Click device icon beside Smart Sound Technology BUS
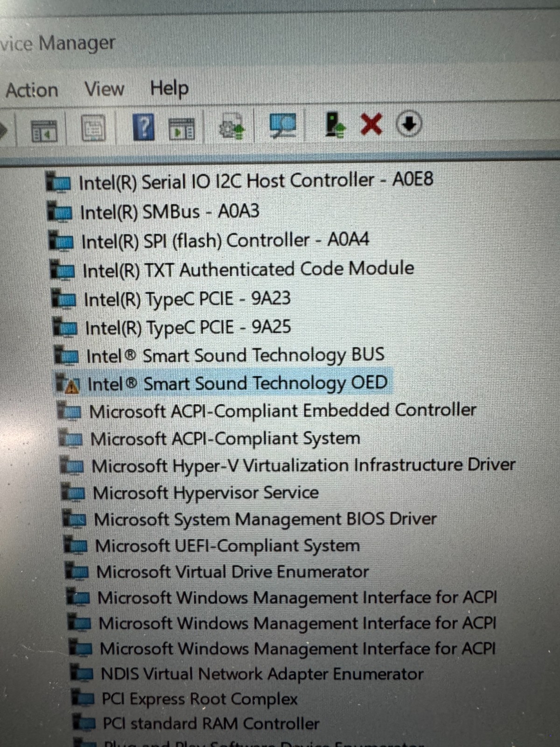This screenshot has width=560, height=747. click(67, 356)
